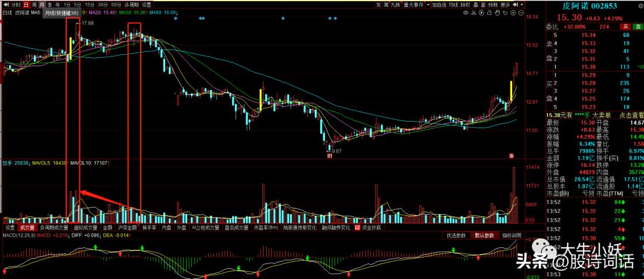Expand the dropdown arrow after 重大事件
This screenshot has width=644, height=279.
428,5
